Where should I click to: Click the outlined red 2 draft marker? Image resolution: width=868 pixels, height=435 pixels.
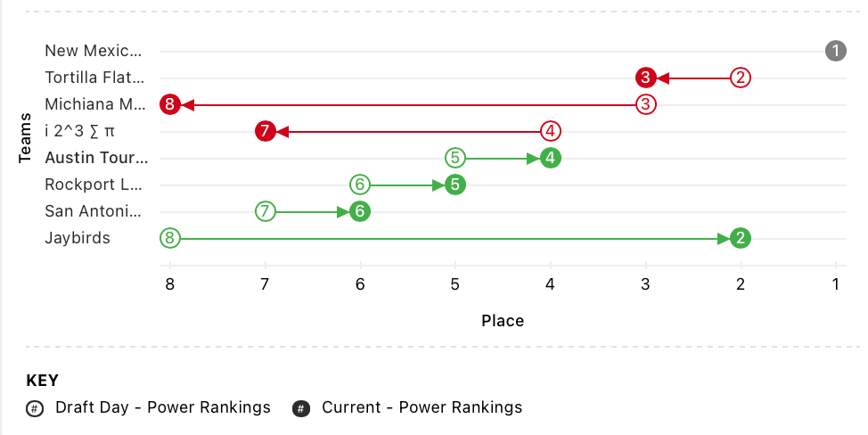tap(741, 78)
